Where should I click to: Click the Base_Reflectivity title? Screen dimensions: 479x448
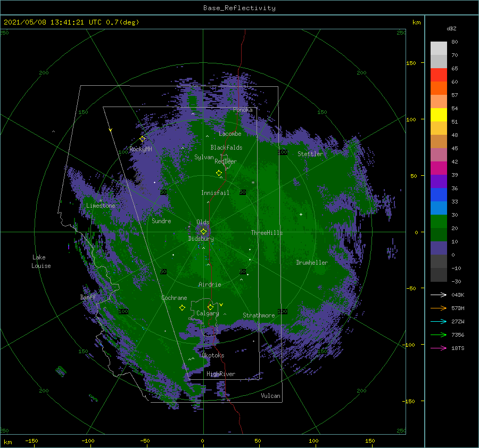pos(240,8)
